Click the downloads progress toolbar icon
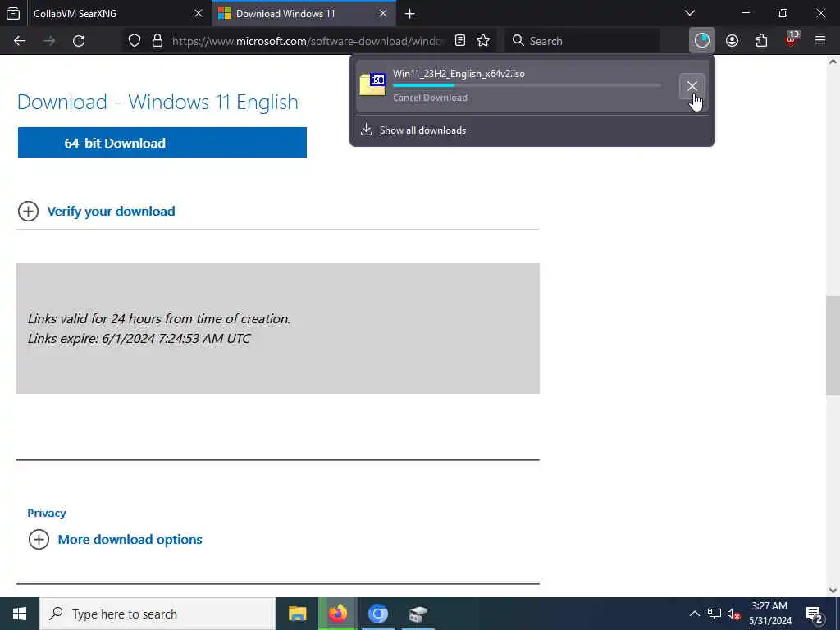 [x=702, y=41]
